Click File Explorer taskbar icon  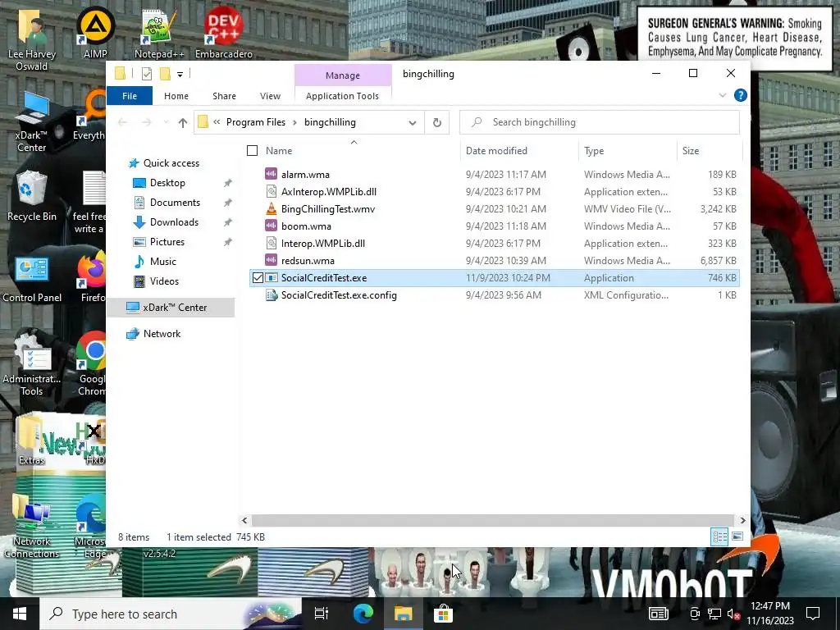click(x=403, y=614)
